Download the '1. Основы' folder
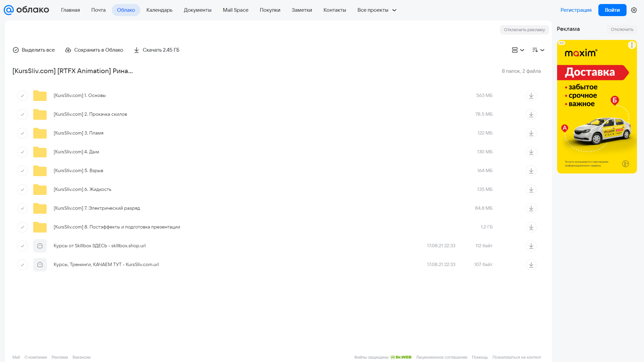 pos(531,96)
